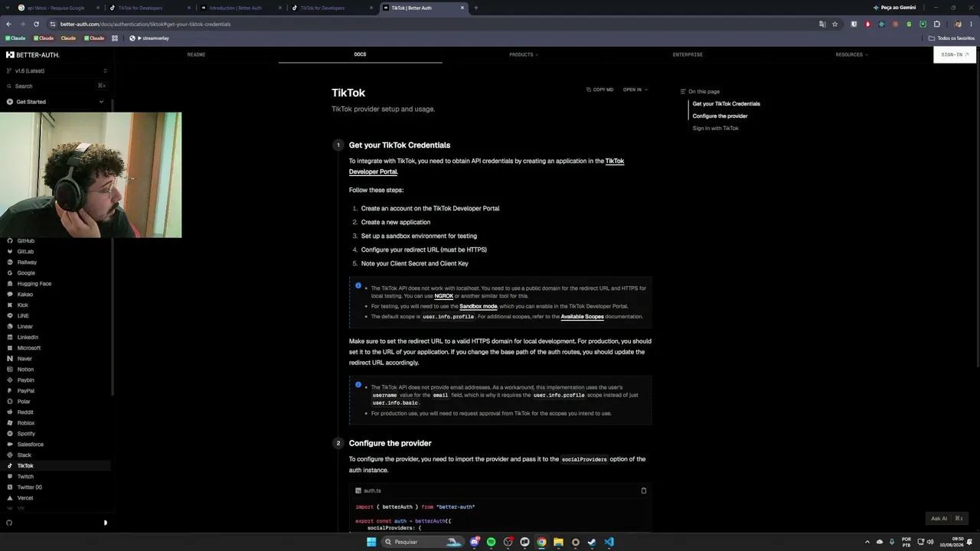Click the 'Peça ao Gemini' button

pos(895,8)
